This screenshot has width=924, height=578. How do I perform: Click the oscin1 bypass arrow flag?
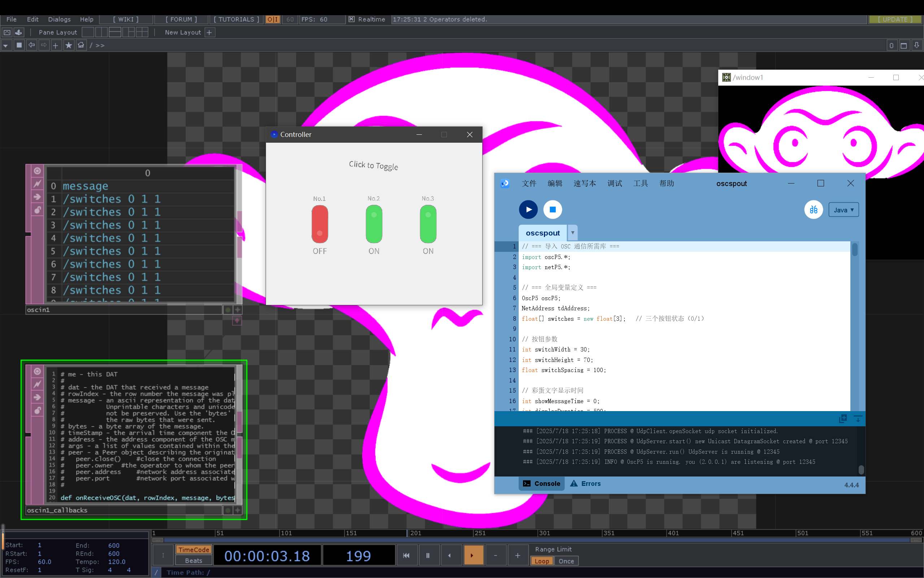pyautogui.click(x=38, y=197)
